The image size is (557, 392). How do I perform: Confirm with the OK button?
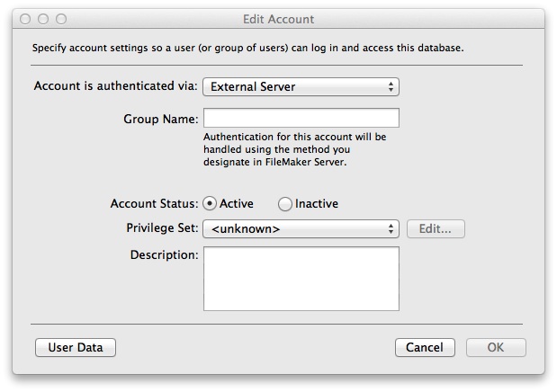(x=496, y=348)
